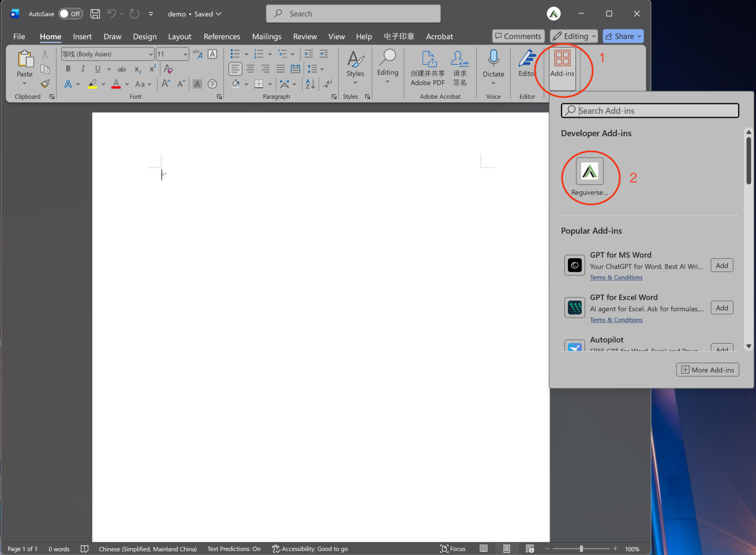Create and share an Adobe PDF
The image size is (756, 555).
click(427, 66)
